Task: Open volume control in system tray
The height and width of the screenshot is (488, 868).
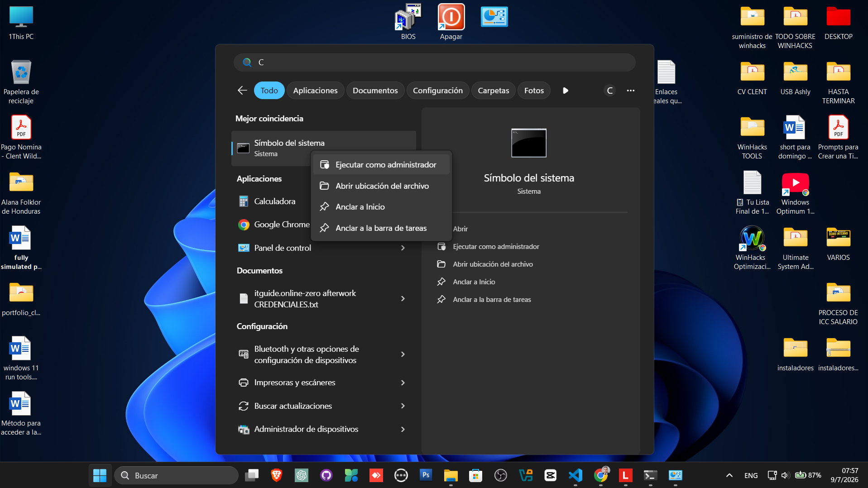Action: (785, 475)
